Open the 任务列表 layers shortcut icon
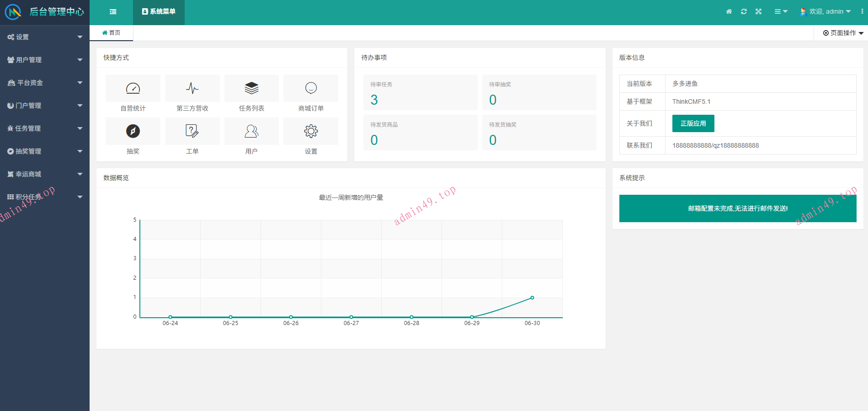868x411 pixels. click(x=251, y=88)
